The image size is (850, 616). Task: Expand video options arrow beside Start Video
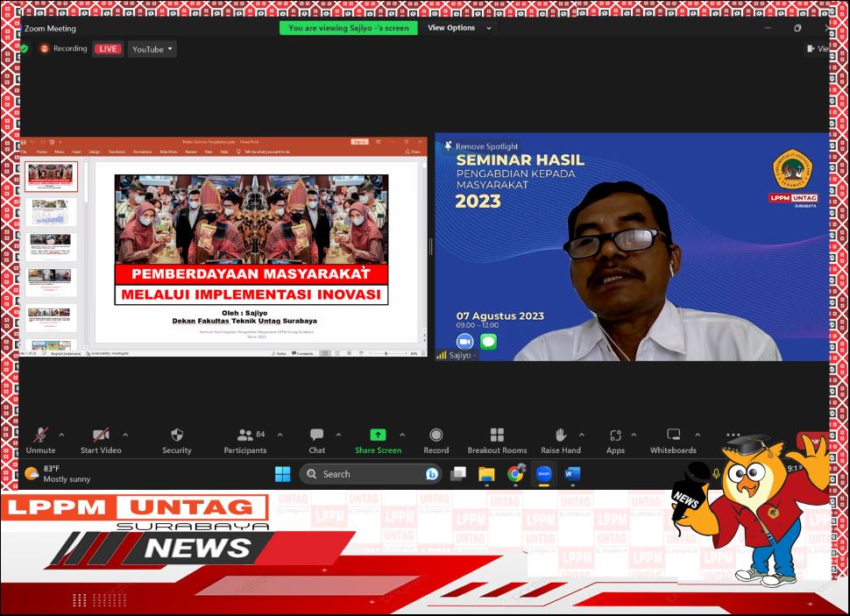click(125, 435)
